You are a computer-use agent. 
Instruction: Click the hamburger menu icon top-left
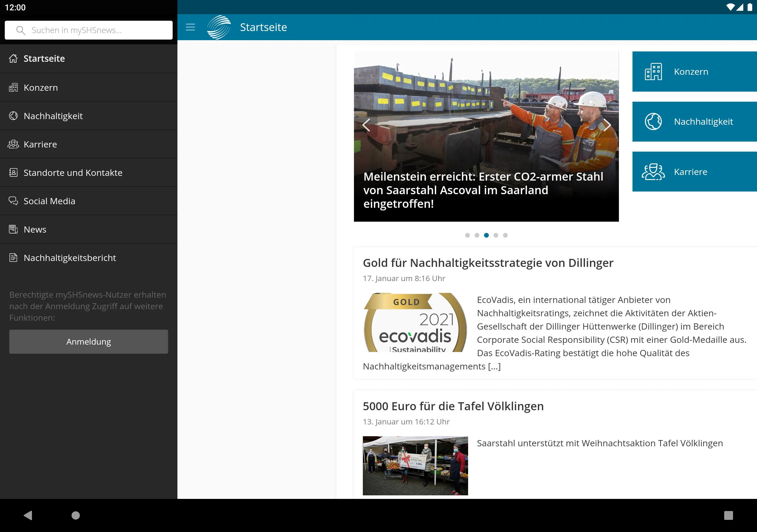coord(190,27)
